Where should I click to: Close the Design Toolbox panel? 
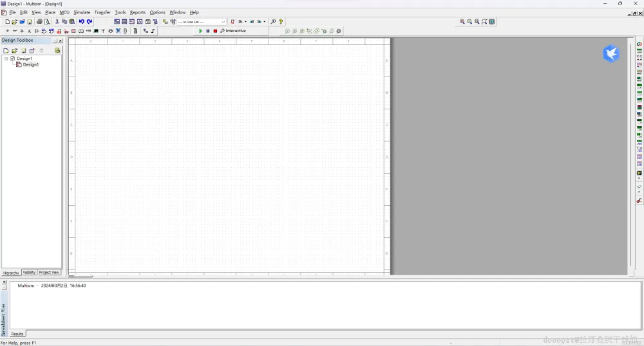[61, 41]
